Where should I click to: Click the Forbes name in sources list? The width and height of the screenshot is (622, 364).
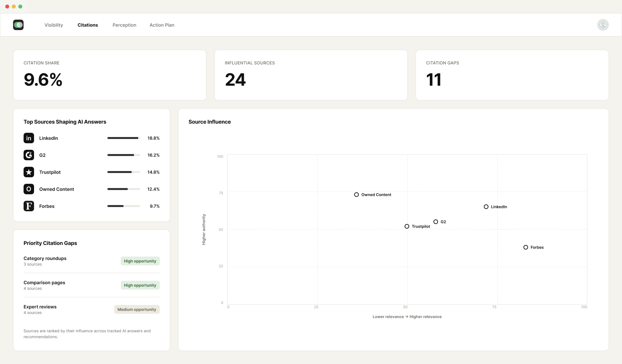47,206
